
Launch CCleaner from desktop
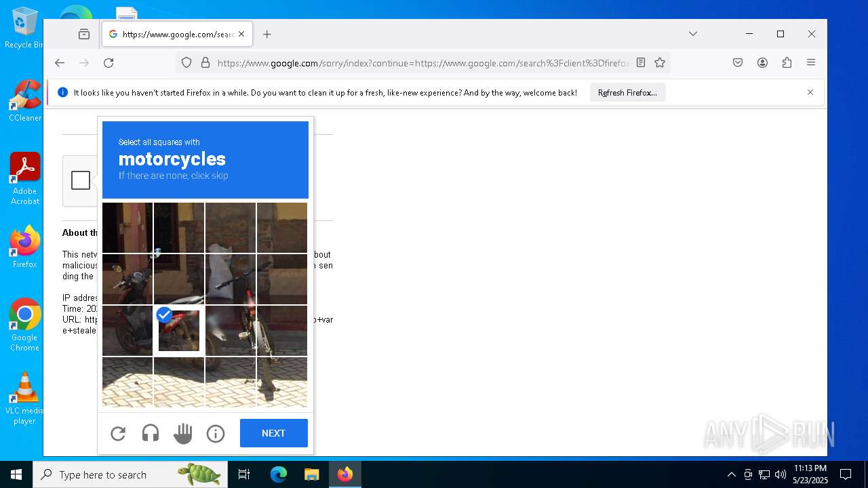click(24, 101)
